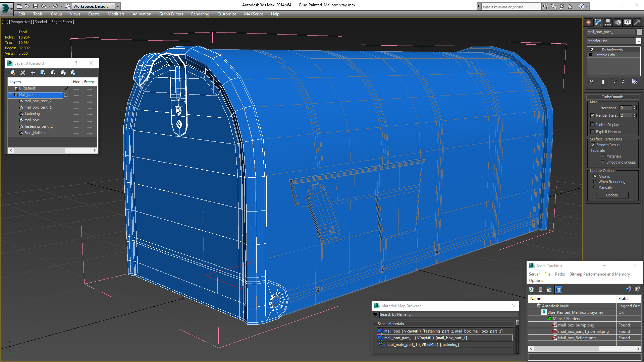Screen dimensions: 644x362
Task: Enable Separate by Smoothing Groups checkbox
Action: [603, 162]
